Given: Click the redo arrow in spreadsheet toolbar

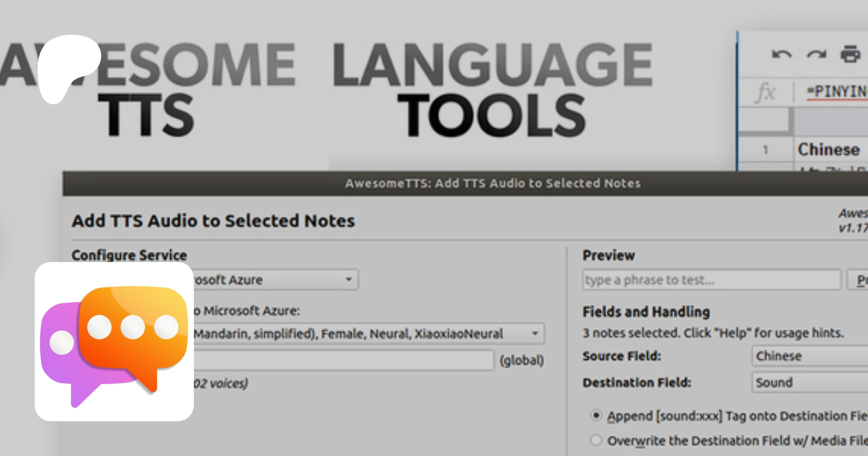Looking at the screenshot, I should (x=816, y=54).
